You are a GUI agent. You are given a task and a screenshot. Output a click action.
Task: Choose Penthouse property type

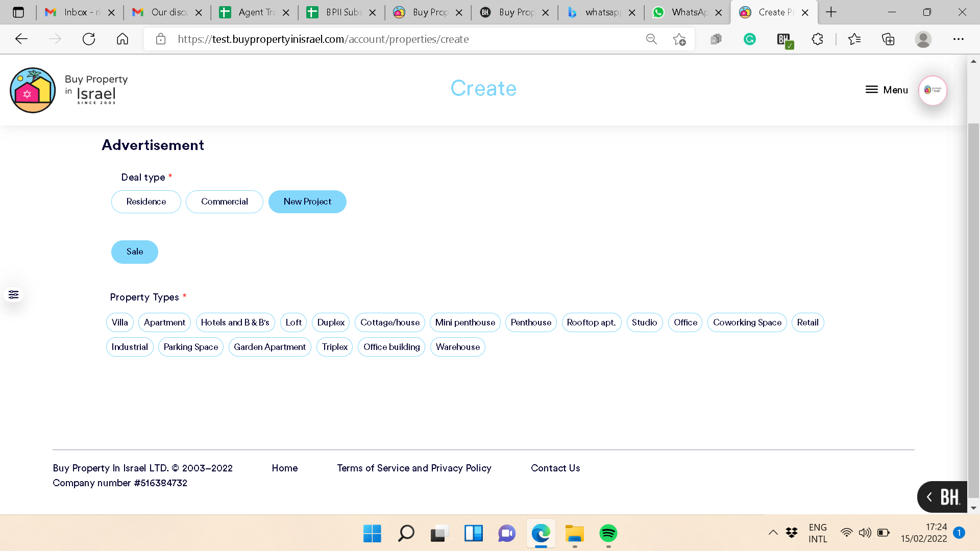point(531,322)
